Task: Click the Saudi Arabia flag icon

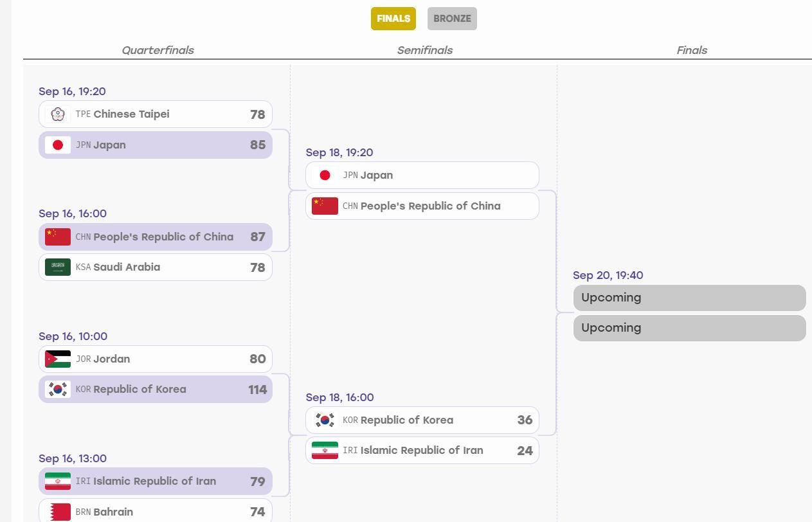Action: coord(58,267)
